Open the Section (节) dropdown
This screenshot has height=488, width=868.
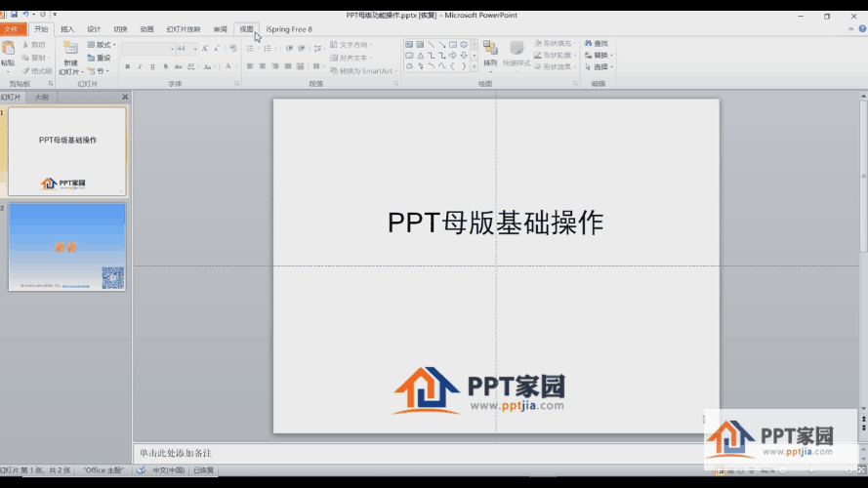(x=99, y=71)
